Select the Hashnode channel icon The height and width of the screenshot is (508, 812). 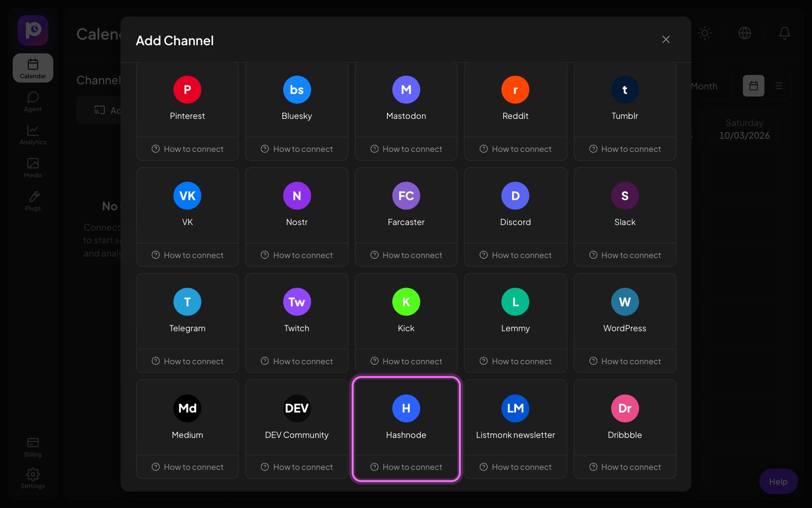pyautogui.click(x=406, y=408)
